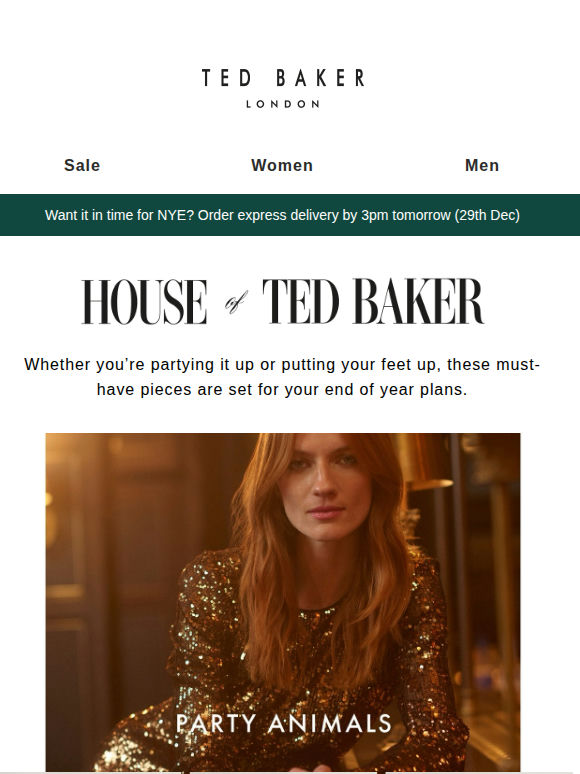Click the word HOUSE in the heading
Image resolution: width=580 pixels, height=774 pixels.
tap(144, 301)
